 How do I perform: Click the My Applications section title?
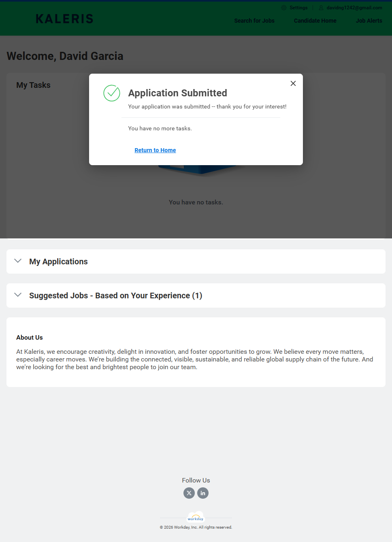coord(58,261)
